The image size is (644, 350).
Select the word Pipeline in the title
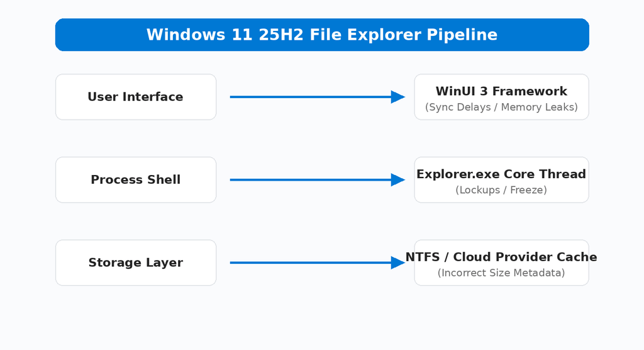[x=462, y=35]
